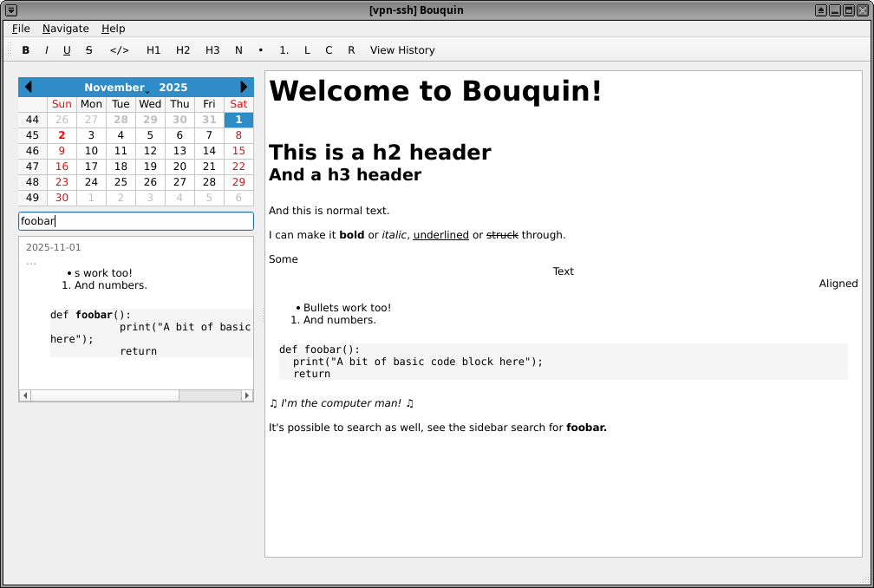This screenshot has height=588, width=874.
Task: Create a bullet list with the • icon
Action: coord(260,49)
